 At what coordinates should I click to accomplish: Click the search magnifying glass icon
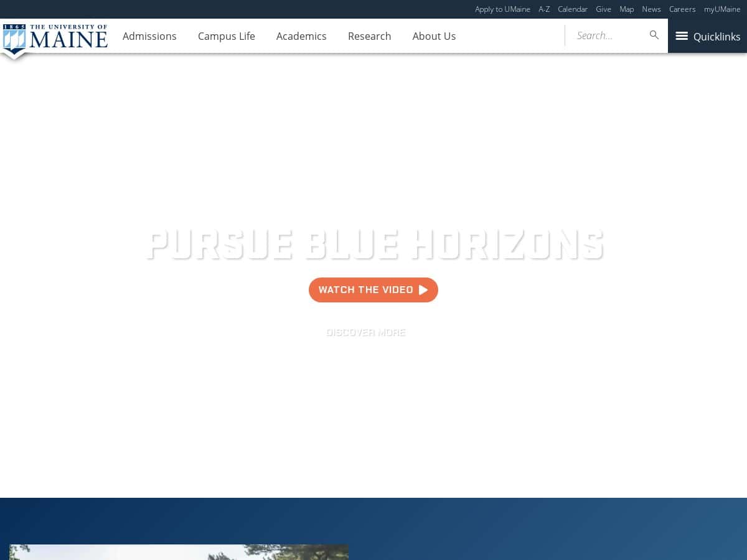click(x=654, y=35)
